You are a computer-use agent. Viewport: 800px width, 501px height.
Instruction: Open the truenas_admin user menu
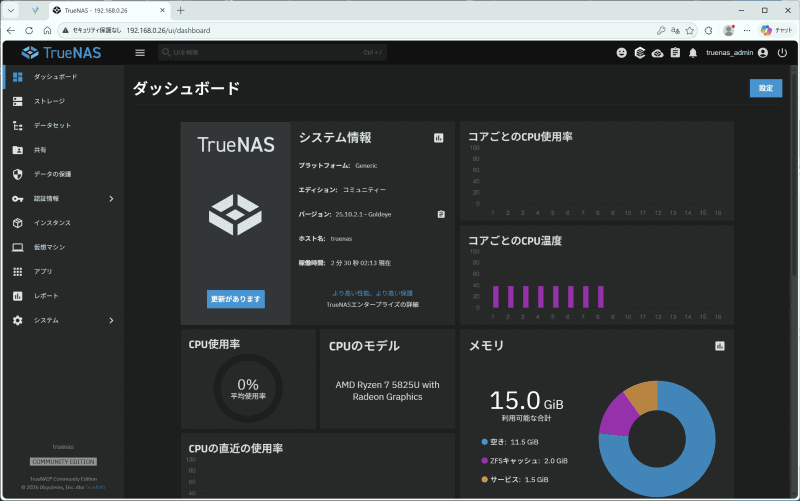[737, 53]
